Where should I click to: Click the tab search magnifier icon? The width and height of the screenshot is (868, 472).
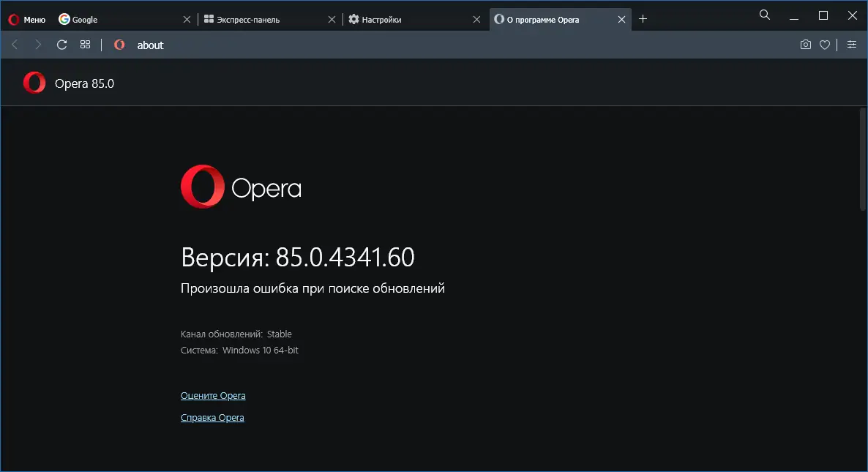tap(765, 15)
